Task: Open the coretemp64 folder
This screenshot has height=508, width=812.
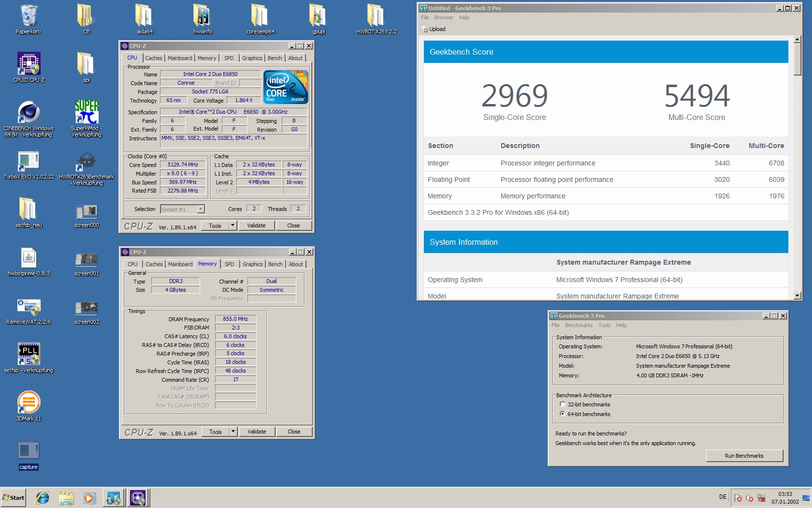Action: (x=261, y=19)
